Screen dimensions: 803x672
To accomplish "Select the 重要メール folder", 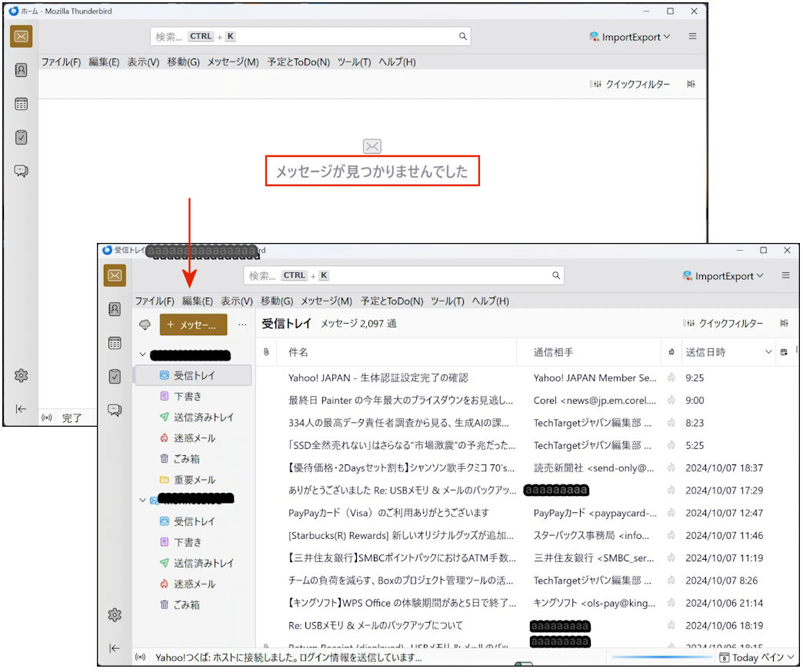I will (194, 480).
